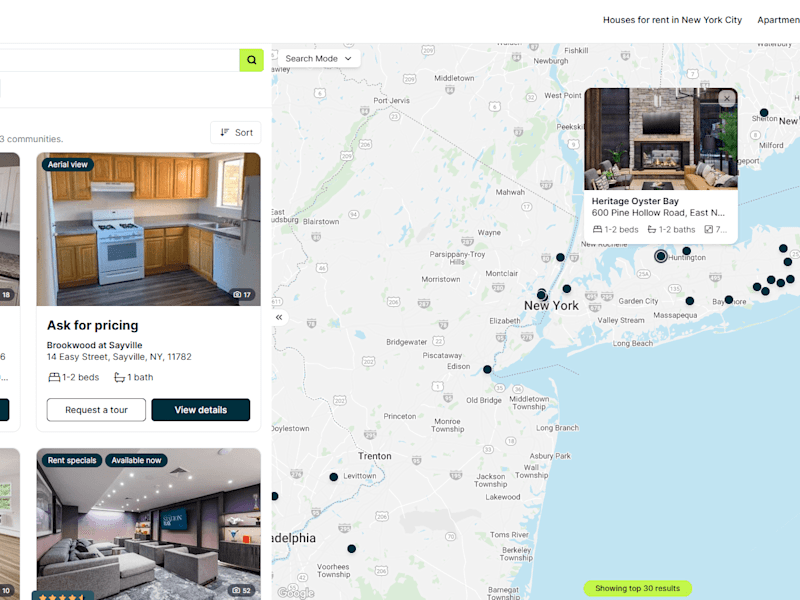Select the map pin near Levittown
Viewport: 800px width, 600px height.
334,477
